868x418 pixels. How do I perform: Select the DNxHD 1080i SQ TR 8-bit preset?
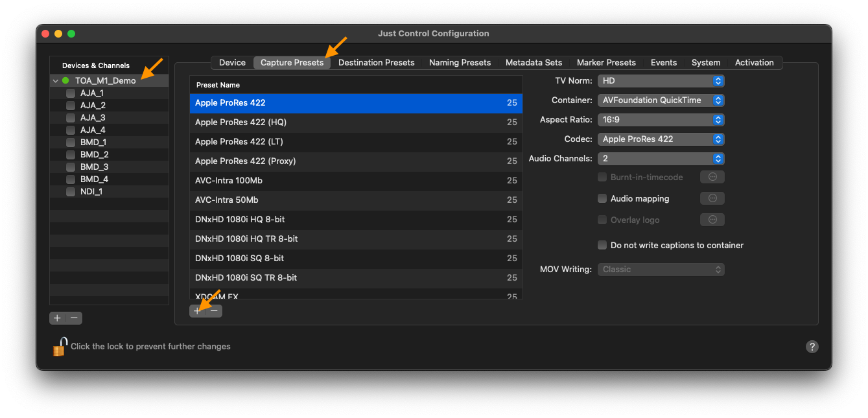356,278
